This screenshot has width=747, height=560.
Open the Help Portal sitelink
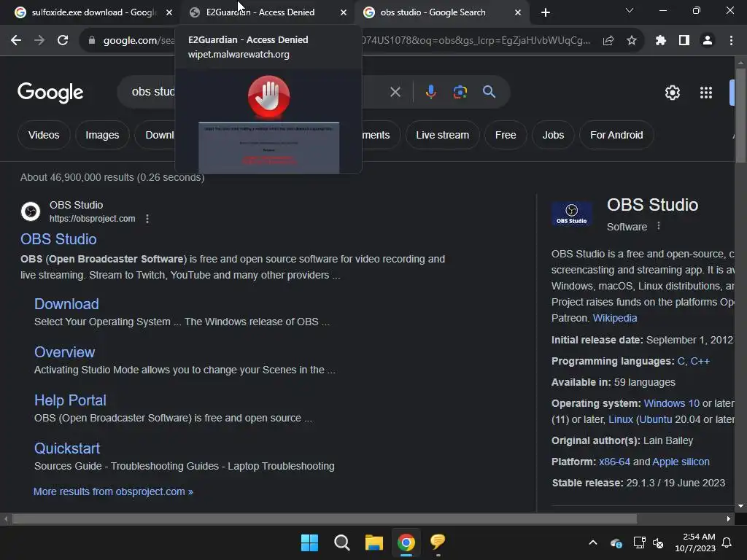71,400
